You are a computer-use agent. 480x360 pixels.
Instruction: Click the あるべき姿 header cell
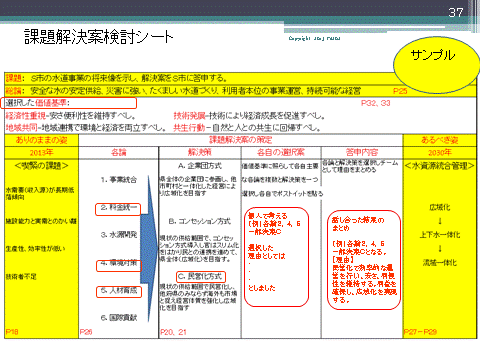click(440, 140)
